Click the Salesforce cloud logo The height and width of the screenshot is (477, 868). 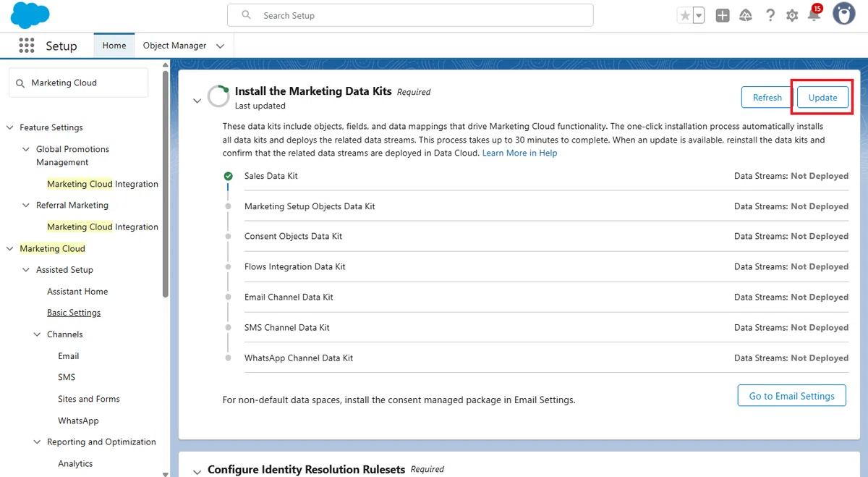pos(30,15)
